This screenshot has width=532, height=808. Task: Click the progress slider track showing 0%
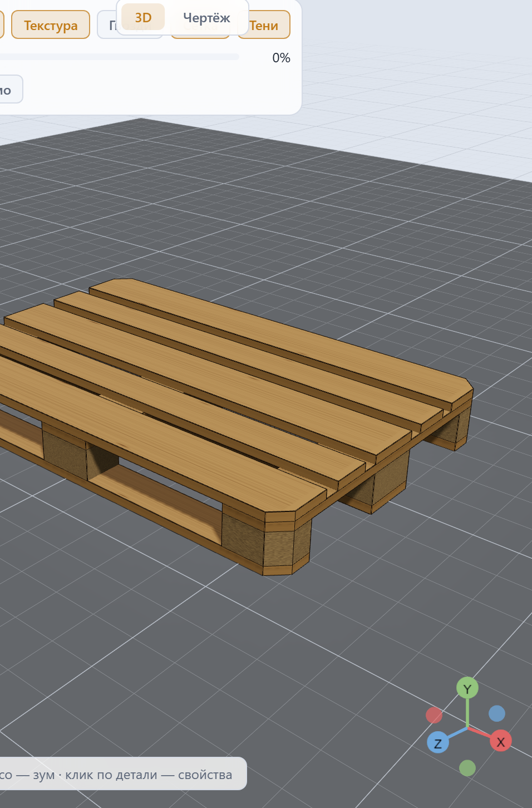(x=119, y=57)
